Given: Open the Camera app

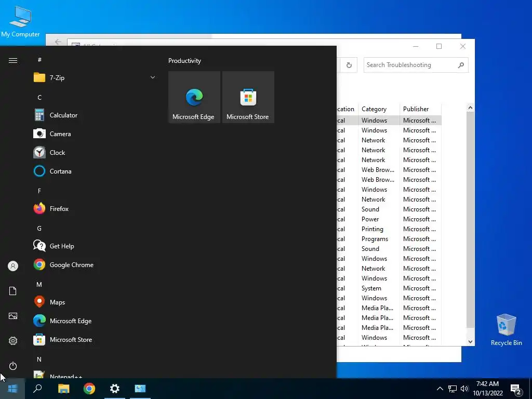Looking at the screenshot, I should pyautogui.click(x=95, y=134).
